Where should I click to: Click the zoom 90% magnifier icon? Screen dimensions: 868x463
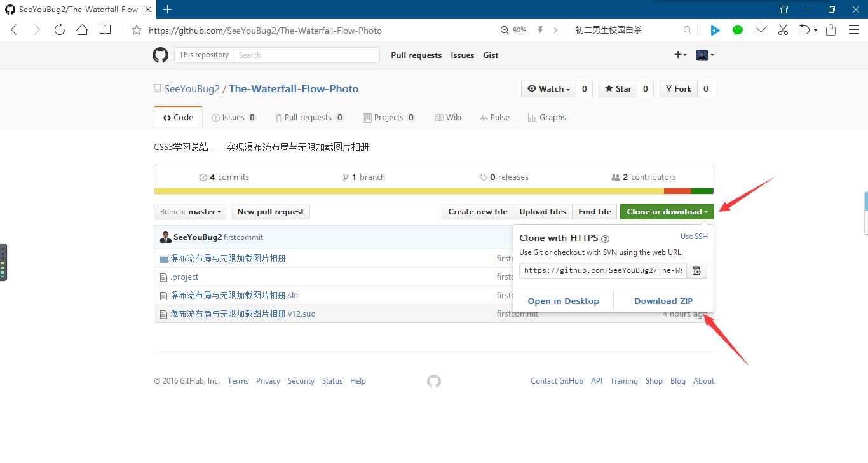(505, 30)
